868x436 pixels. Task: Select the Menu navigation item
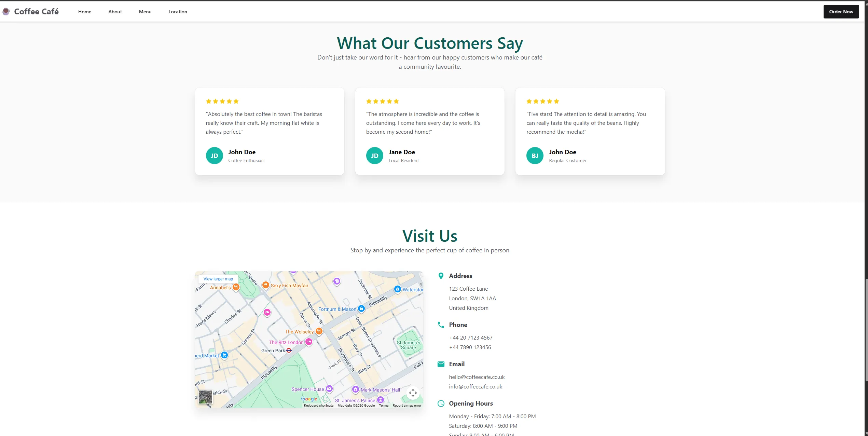click(x=145, y=12)
